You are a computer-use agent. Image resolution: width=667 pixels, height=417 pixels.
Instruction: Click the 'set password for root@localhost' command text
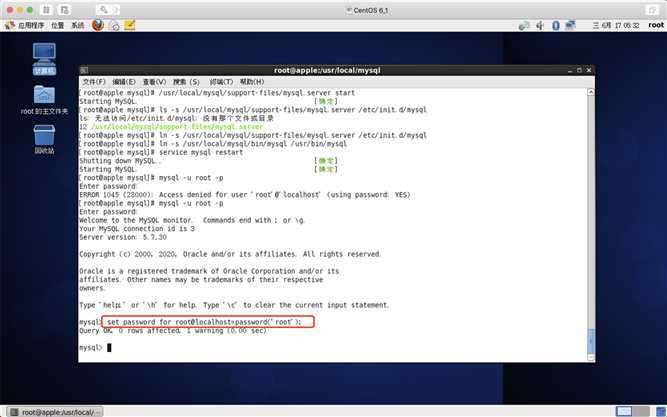[x=204, y=322]
